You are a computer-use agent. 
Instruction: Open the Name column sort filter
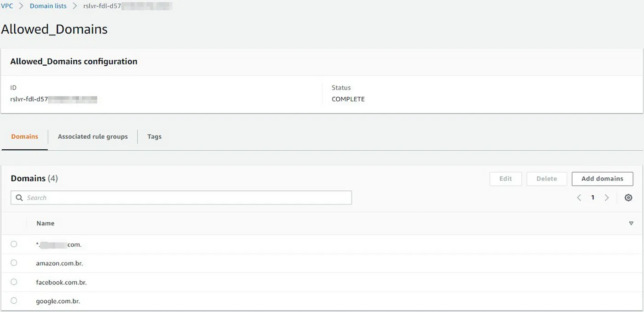tap(631, 223)
